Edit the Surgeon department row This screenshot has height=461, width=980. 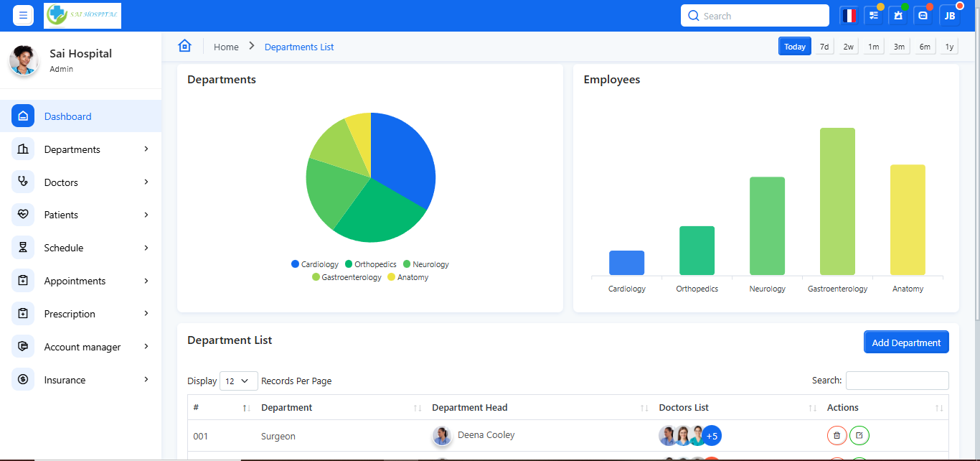coord(859,435)
